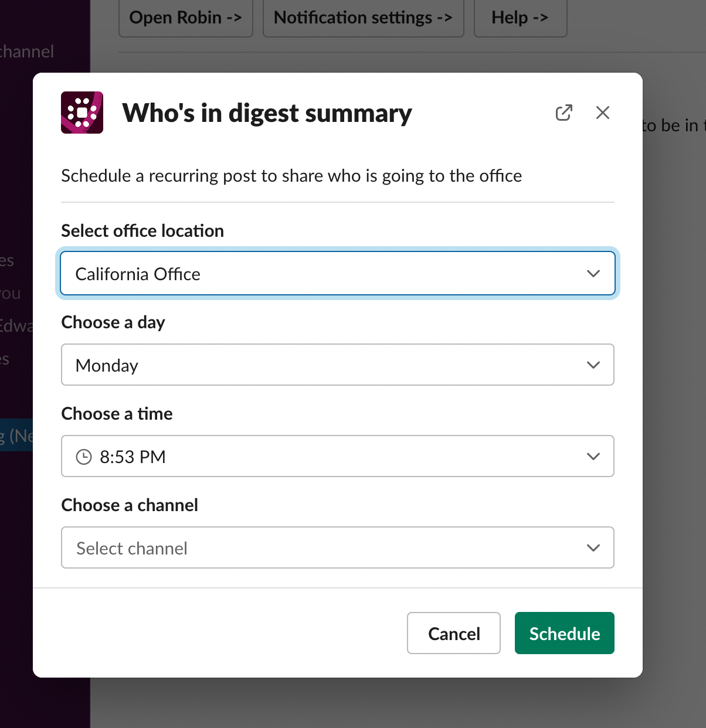Screen dimensions: 706x728
Task: Click the chevron arrow on office location field
Action: click(593, 274)
